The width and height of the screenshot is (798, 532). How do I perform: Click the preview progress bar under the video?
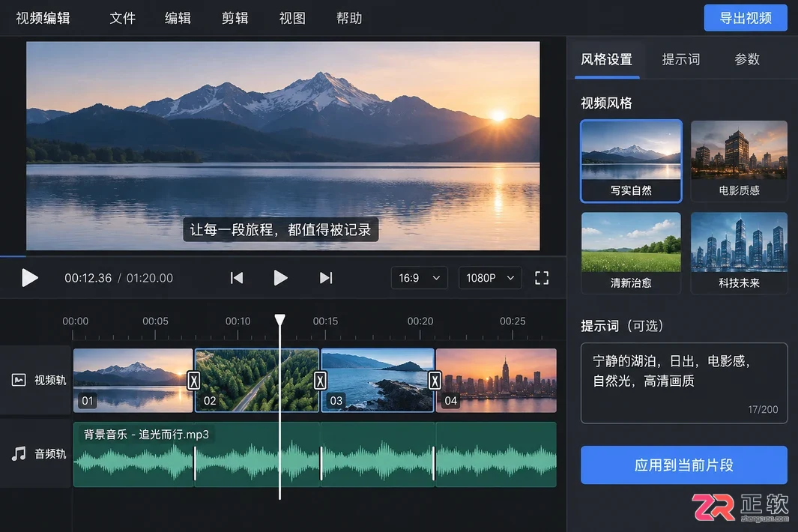(x=283, y=256)
